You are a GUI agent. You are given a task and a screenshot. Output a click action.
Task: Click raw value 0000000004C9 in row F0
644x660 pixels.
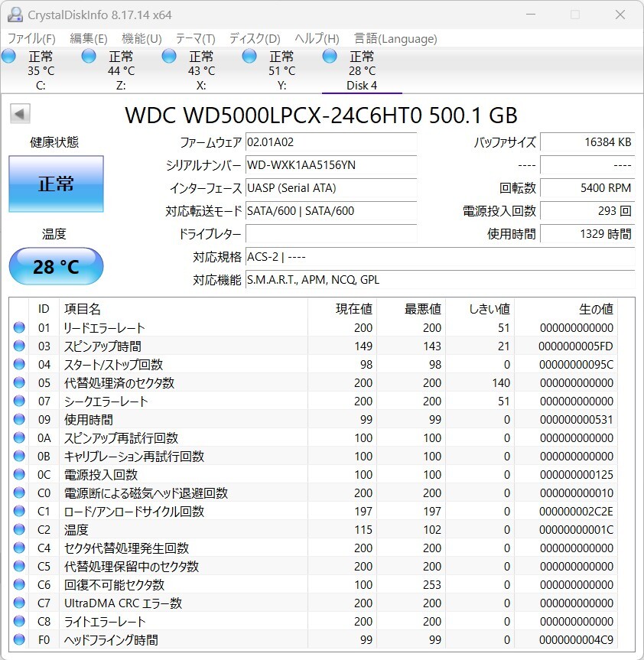tap(576, 640)
